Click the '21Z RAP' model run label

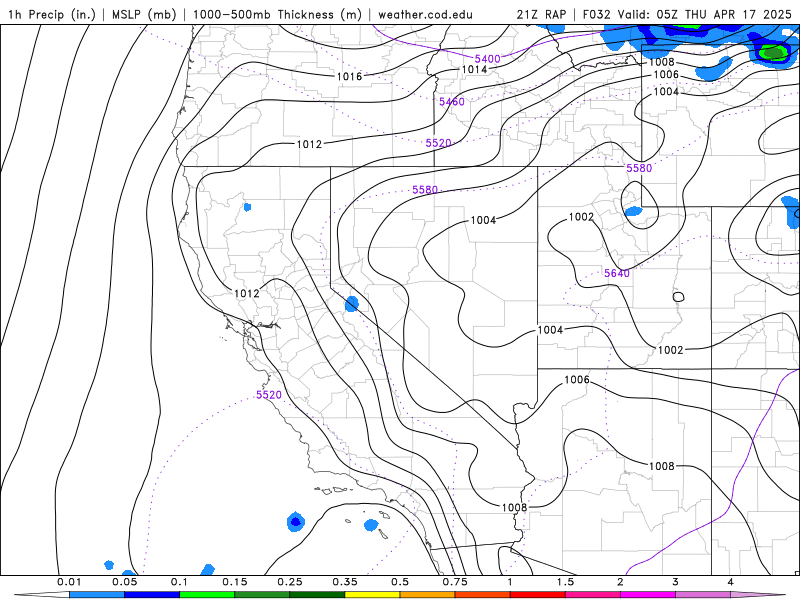coord(541,14)
